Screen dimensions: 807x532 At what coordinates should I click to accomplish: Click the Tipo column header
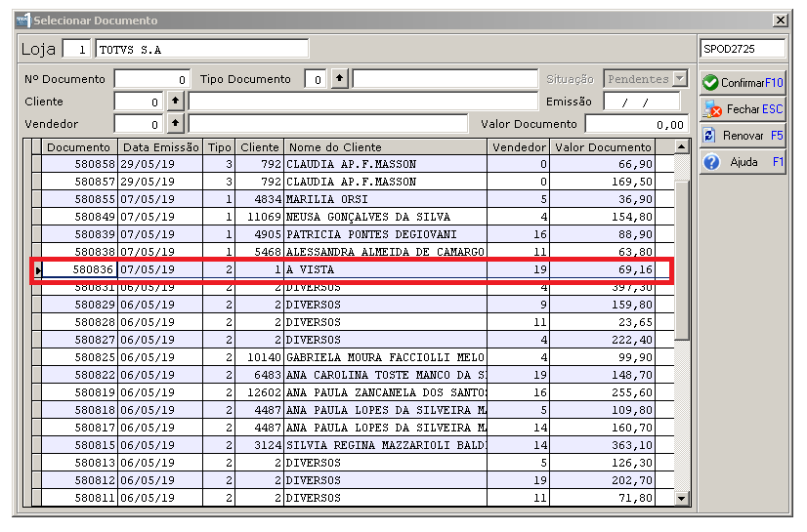point(219,147)
